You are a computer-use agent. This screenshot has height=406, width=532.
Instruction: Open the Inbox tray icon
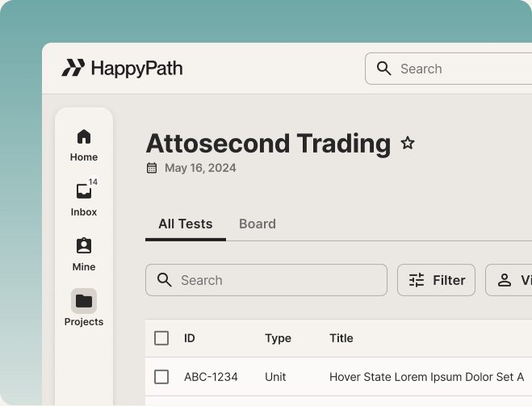tap(84, 191)
